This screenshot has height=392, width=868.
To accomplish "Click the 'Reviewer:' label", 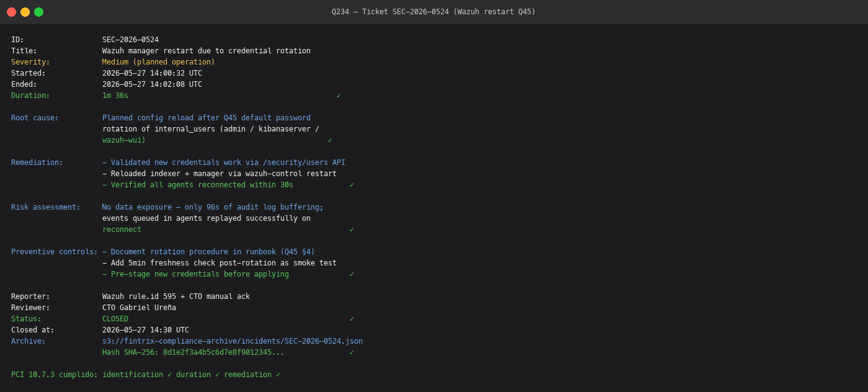I will point(30,308).
